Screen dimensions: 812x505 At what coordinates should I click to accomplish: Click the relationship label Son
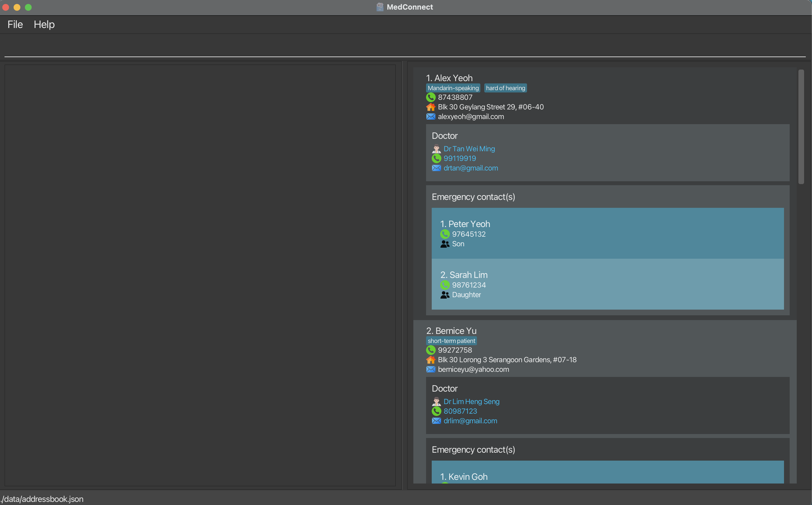coord(458,244)
